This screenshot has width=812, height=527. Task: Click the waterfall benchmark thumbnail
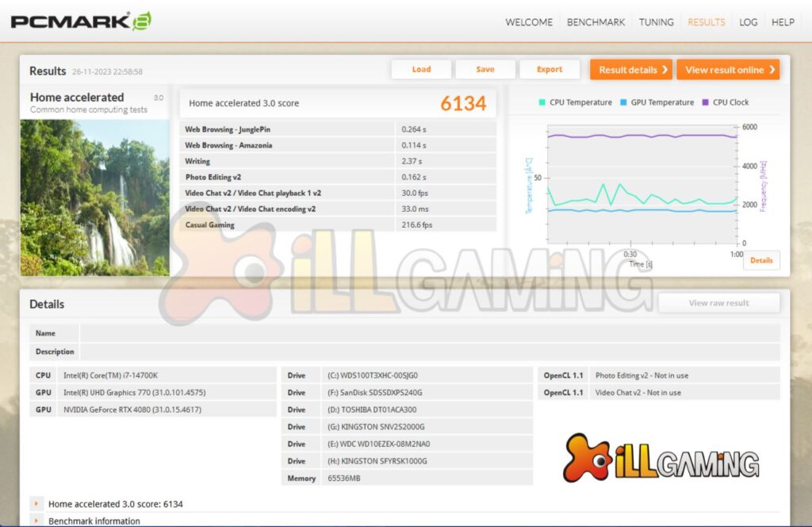point(94,197)
